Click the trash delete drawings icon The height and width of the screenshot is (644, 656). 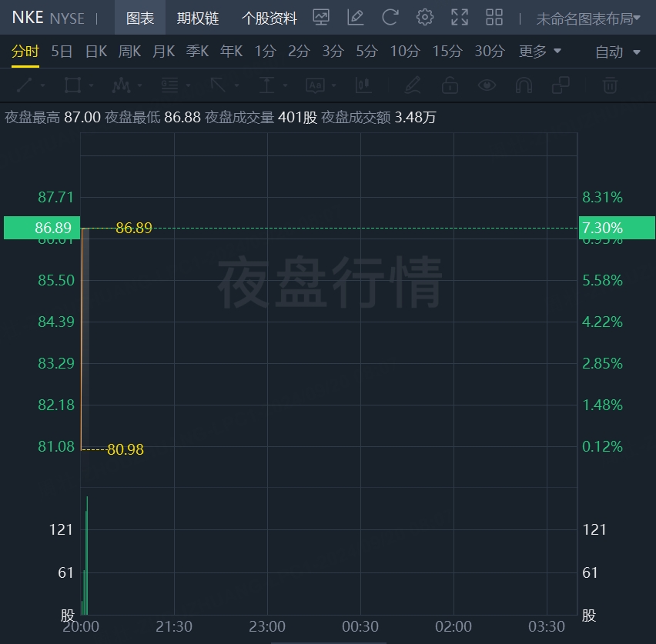click(x=610, y=85)
